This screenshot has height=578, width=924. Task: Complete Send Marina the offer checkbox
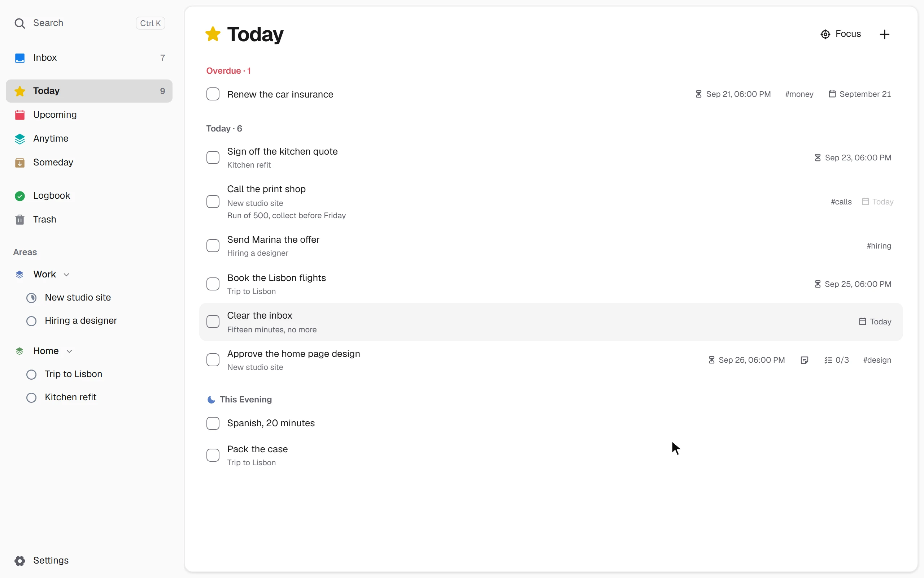tap(213, 246)
